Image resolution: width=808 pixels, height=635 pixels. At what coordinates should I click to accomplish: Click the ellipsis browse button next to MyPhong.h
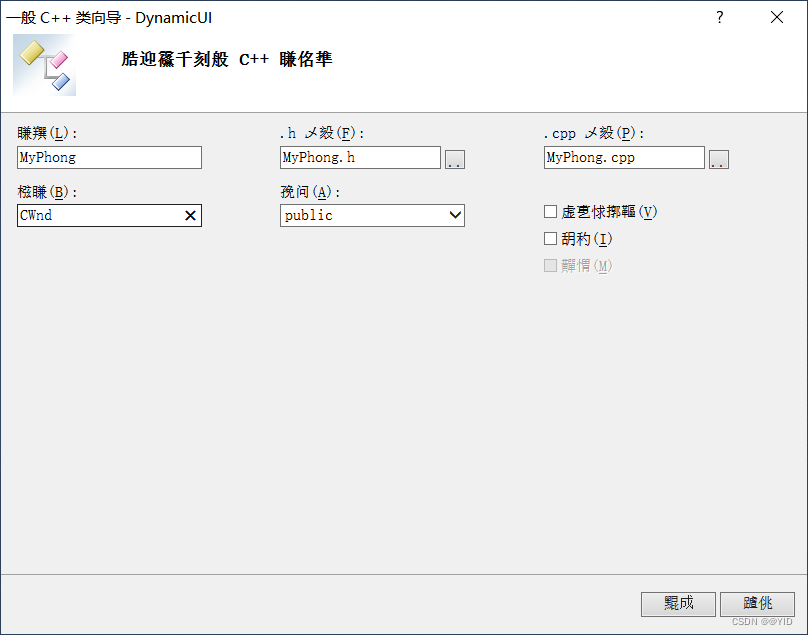[x=455, y=157]
